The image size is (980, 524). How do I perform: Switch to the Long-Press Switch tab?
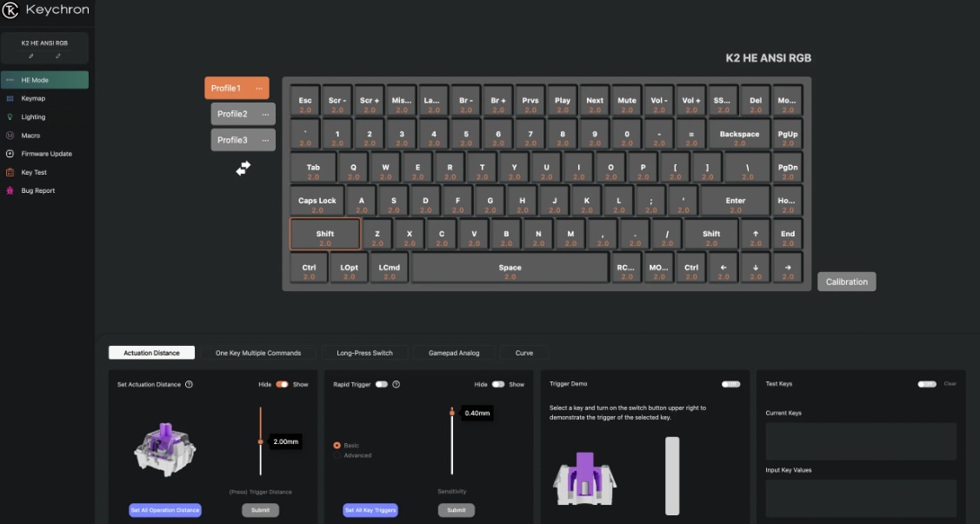[x=364, y=353]
